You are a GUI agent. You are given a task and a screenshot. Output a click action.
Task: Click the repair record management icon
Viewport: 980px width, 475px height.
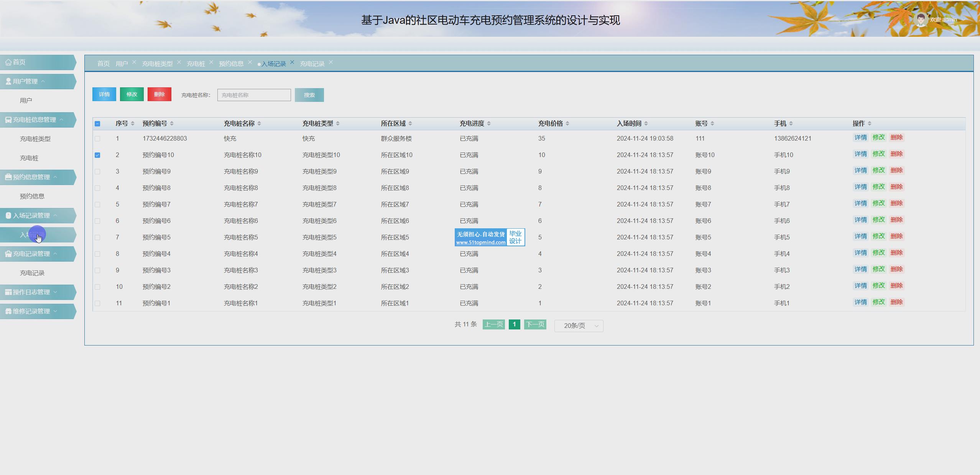click(8, 311)
